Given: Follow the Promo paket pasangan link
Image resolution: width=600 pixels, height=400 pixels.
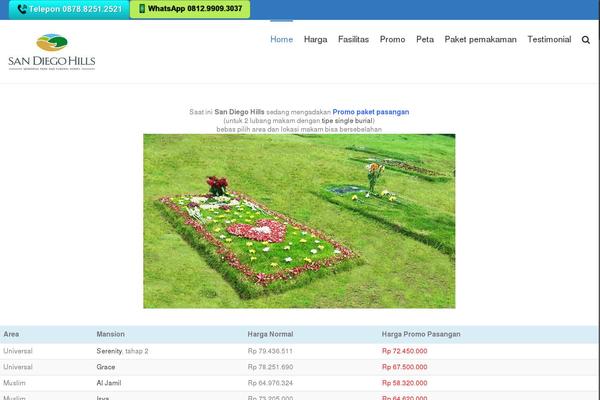Looking at the screenshot, I should point(371,112).
